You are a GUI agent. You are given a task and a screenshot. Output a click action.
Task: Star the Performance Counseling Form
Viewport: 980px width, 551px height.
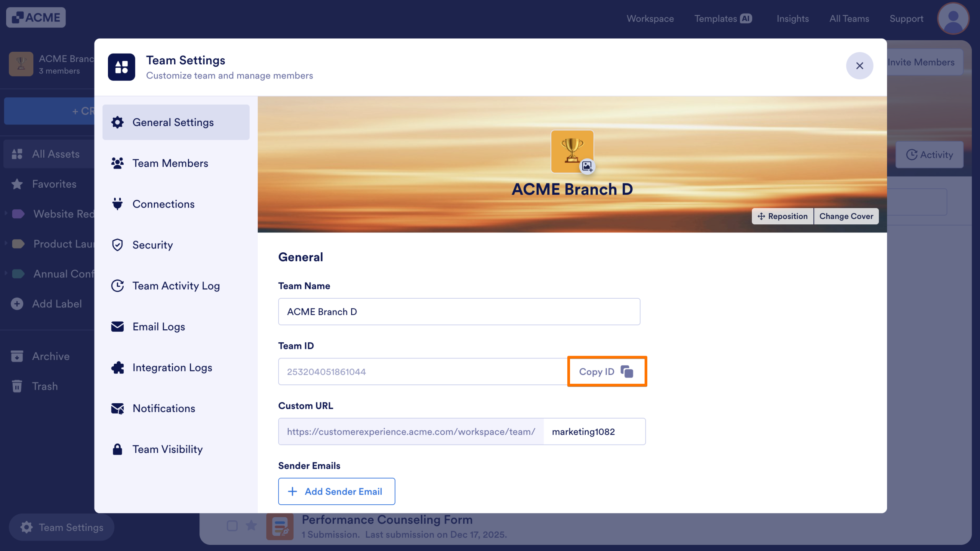(251, 525)
